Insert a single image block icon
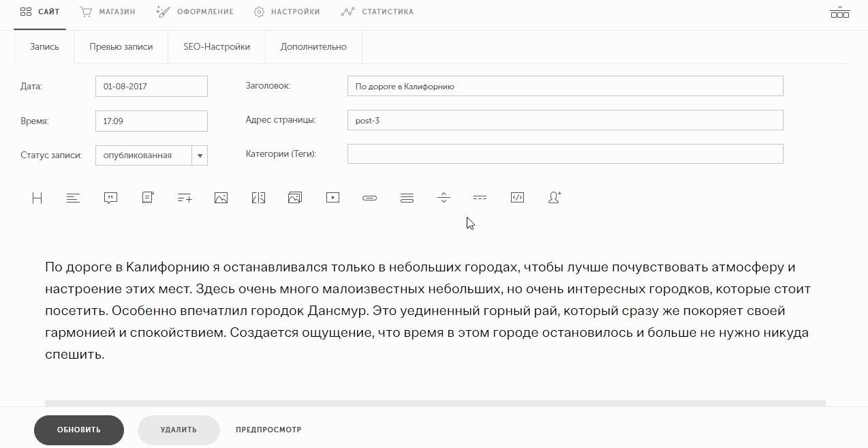The width and height of the screenshot is (868, 448). [x=221, y=198]
